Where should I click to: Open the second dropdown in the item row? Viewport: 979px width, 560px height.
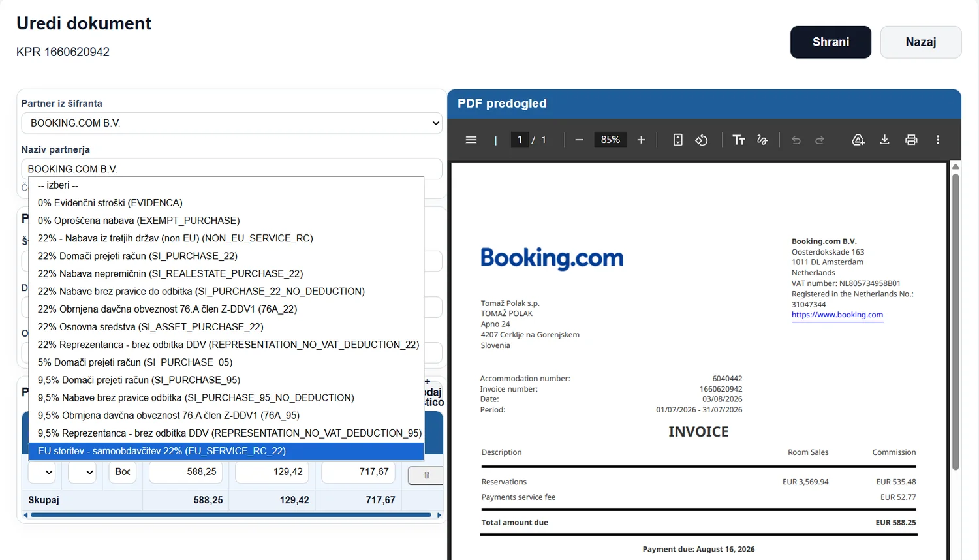point(82,471)
